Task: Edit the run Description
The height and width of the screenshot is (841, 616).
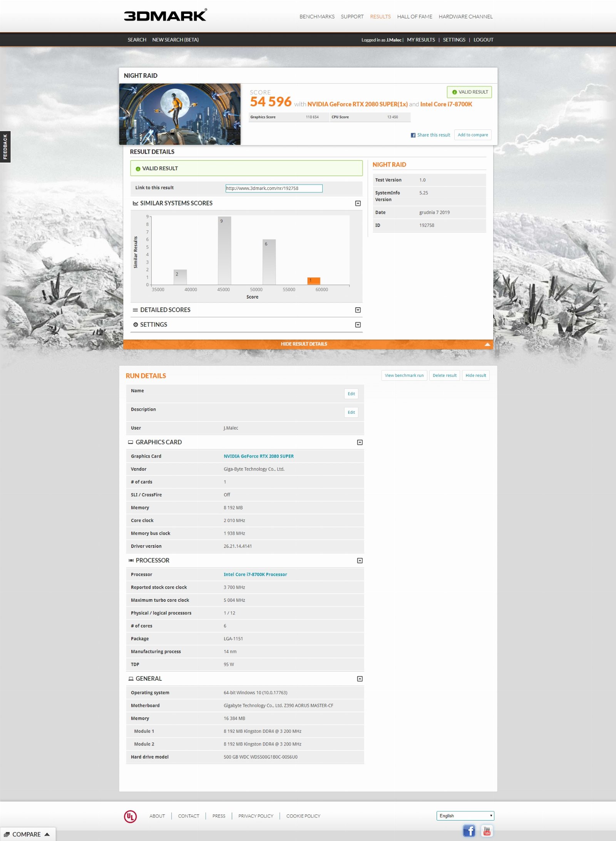Action: pos(351,412)
